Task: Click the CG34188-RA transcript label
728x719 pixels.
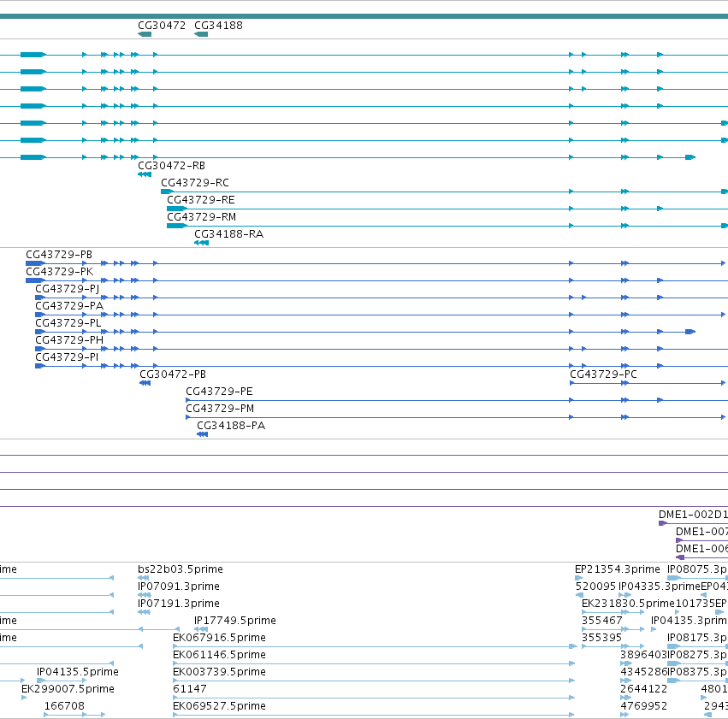Action: pos(228,234)
